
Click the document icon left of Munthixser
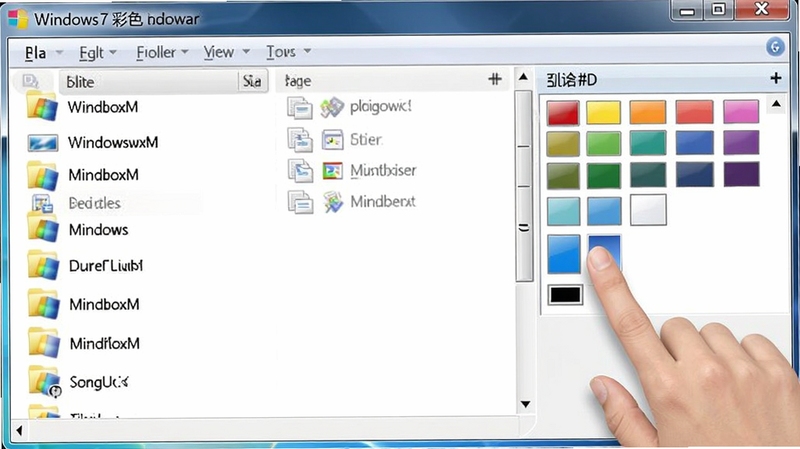point(300,171)
